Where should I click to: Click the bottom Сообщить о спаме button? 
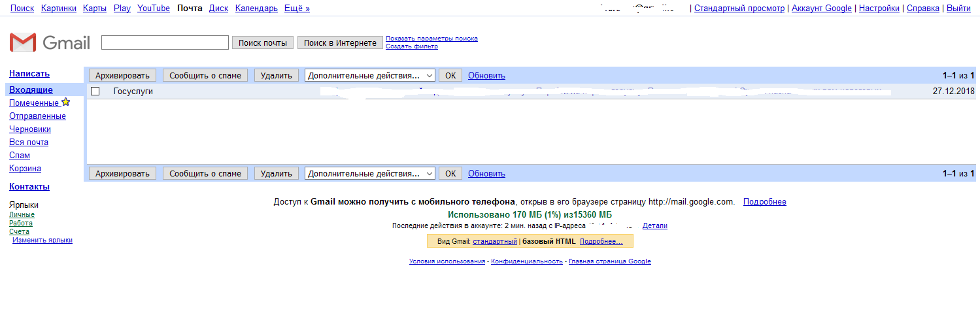click(x=205, y=173)
